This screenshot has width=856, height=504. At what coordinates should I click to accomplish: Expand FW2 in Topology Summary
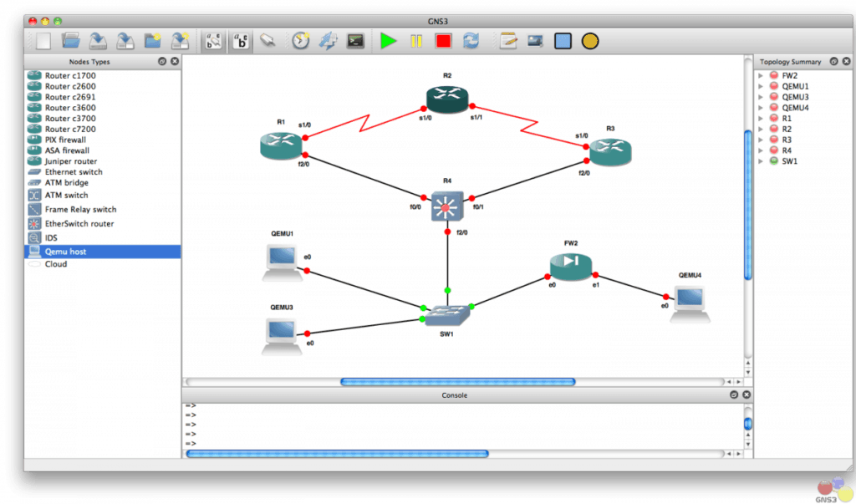pyautogui.click(x=761, y=75)
